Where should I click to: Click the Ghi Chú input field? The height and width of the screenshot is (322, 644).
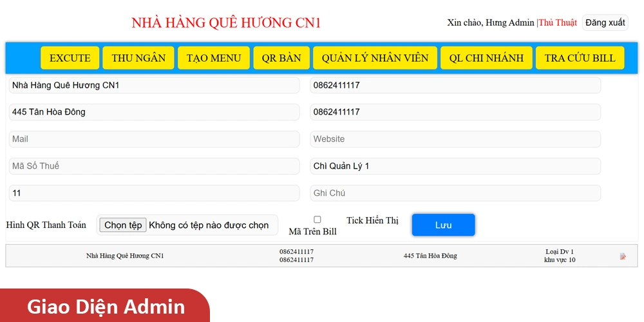[455, 193]
